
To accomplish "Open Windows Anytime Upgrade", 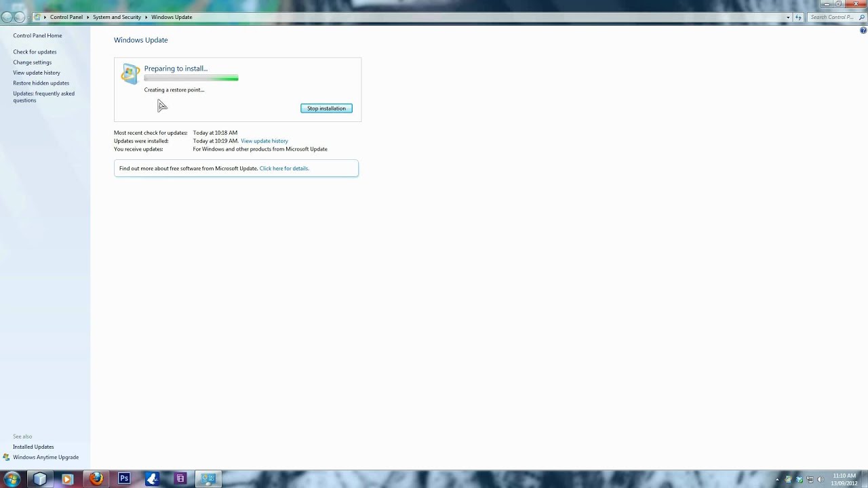I will point(45,457).
